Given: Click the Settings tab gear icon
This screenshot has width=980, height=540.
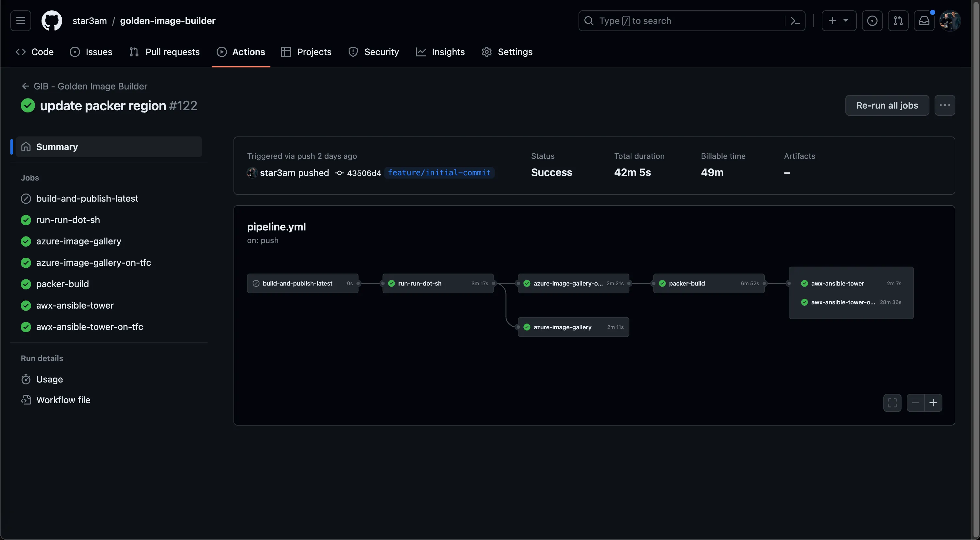Looking at the screenshot, I should click(487, 52).
